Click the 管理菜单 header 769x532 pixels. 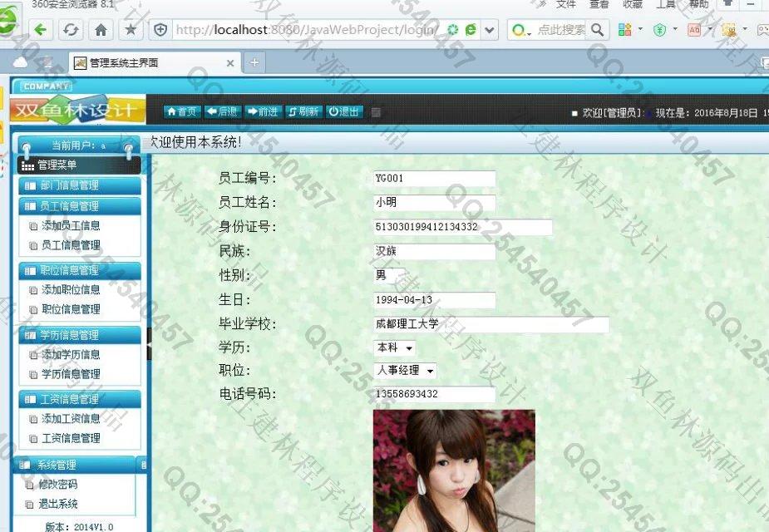[80, 165]
